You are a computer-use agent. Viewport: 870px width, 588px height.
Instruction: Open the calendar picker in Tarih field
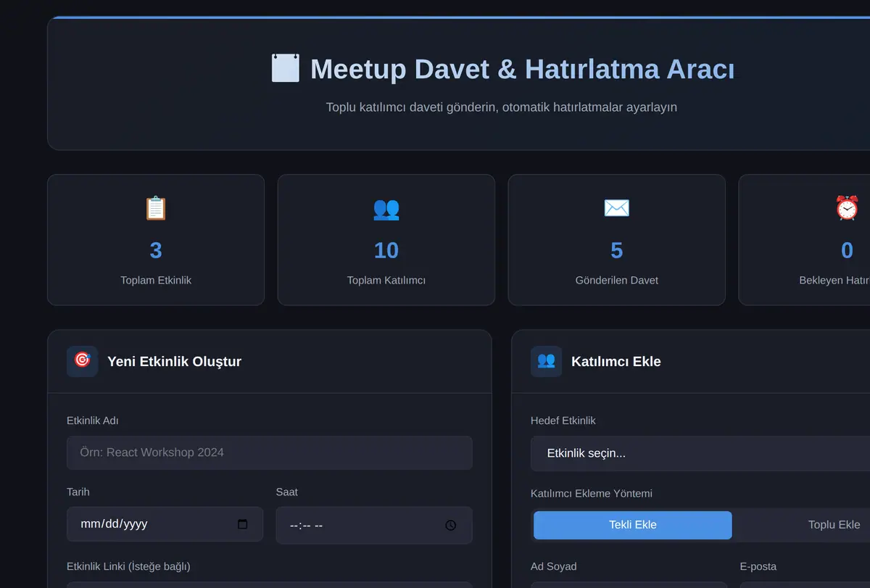[x=243, y=524]
